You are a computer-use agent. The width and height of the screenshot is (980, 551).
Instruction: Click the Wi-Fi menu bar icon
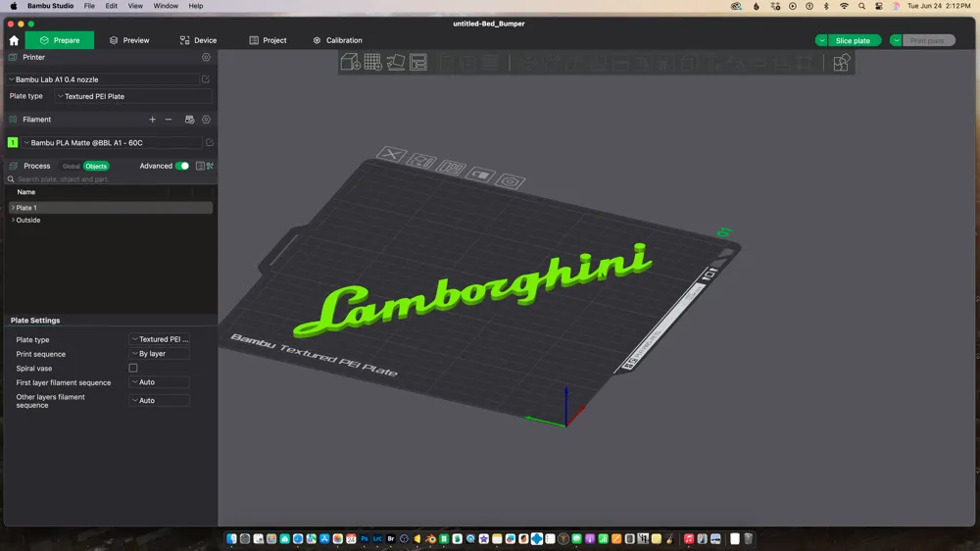844,6
